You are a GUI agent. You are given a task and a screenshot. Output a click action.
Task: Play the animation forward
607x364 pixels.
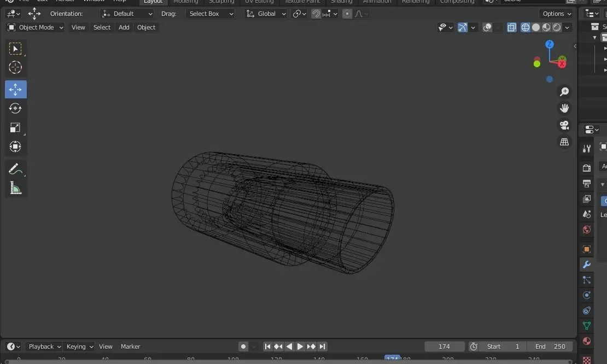(300, 347)
